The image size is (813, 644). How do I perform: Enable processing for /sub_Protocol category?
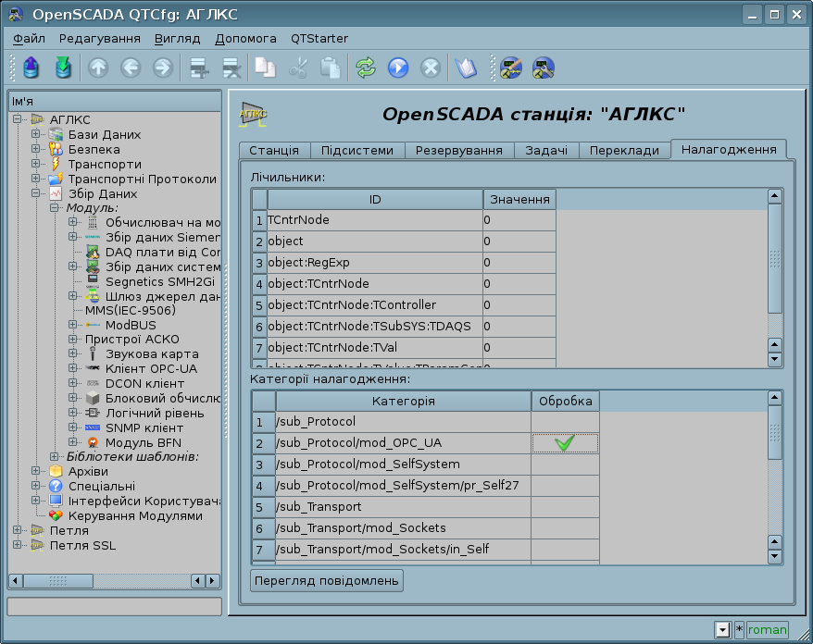click(565, 422)
